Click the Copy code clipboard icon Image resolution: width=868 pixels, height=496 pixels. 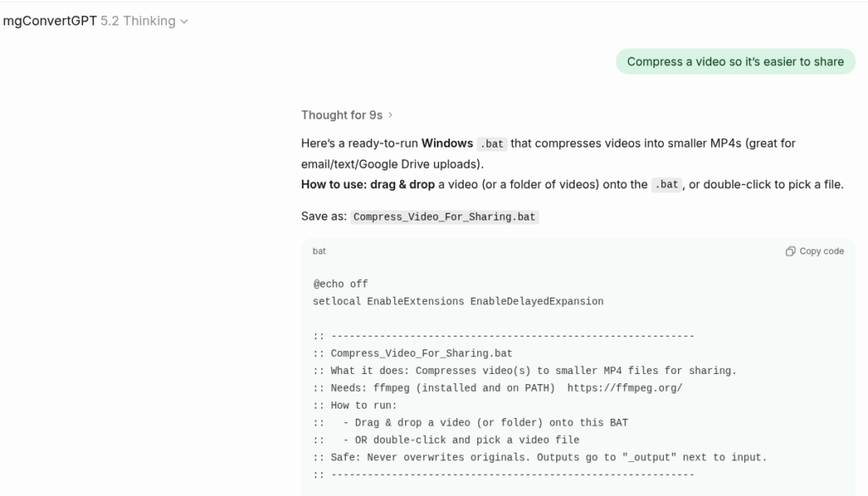click(790, 251)
